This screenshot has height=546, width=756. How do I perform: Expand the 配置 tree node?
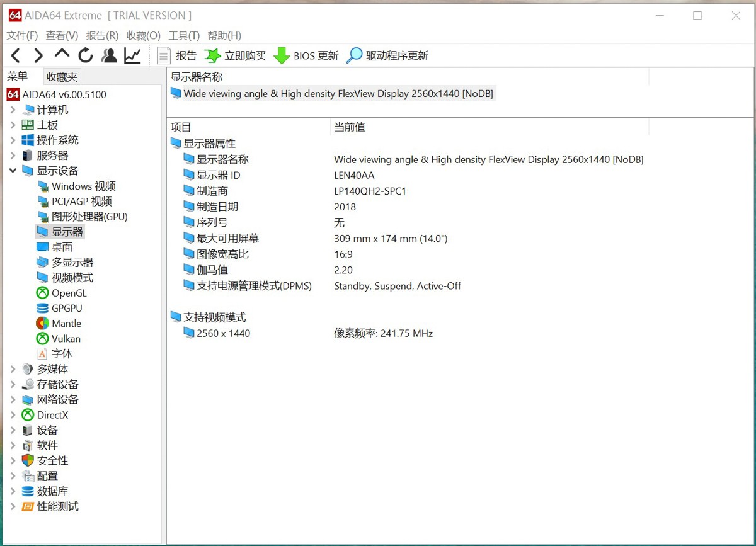13,476
